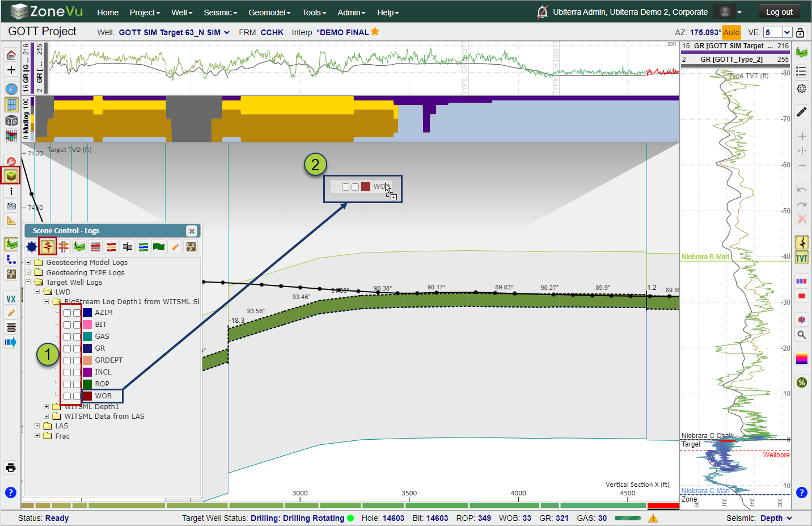Screen dimensions: 812x526
Task: Click the blue gear icon in Scene Control
Action: [32, 247]
